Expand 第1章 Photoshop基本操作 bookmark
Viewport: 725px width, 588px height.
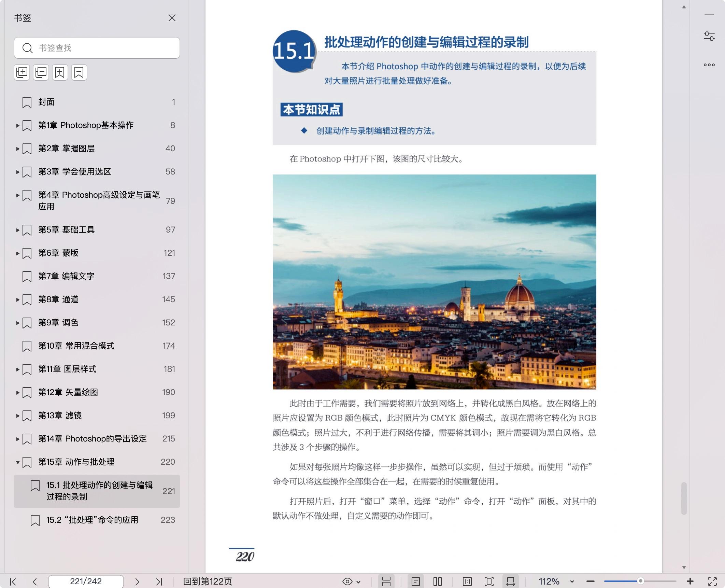coord(17,126)
